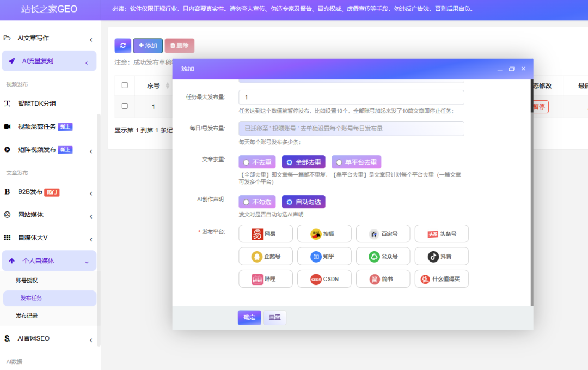
Task: Click the 自媒体大V grid icon
Action: 7,238
